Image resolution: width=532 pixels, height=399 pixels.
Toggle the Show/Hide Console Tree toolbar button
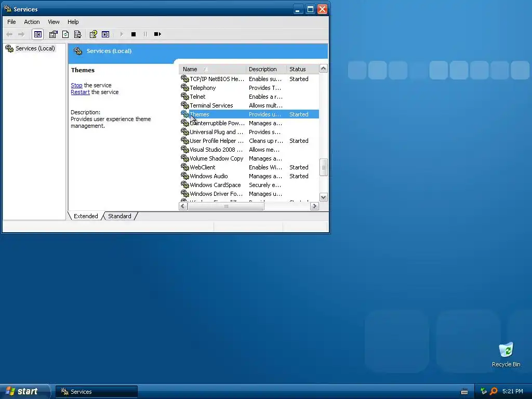tap(37, 34)
